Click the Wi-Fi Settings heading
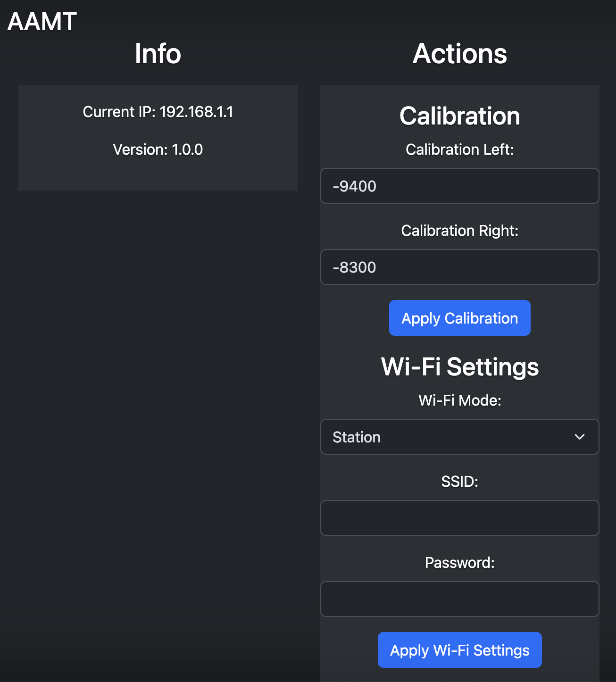The image size is (616, 682). click(x=459, y=367)
